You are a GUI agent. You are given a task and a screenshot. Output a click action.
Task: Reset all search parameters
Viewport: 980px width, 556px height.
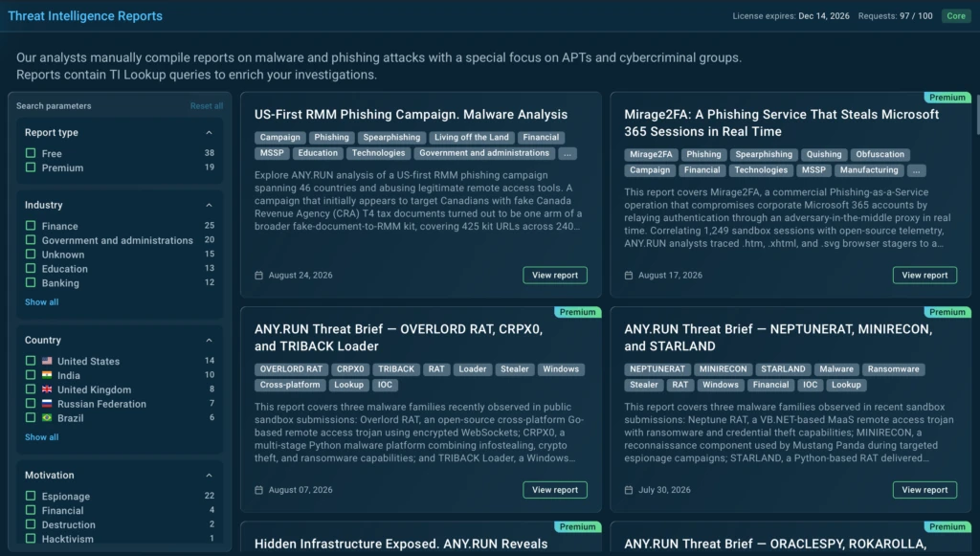(x=207, y=106)
